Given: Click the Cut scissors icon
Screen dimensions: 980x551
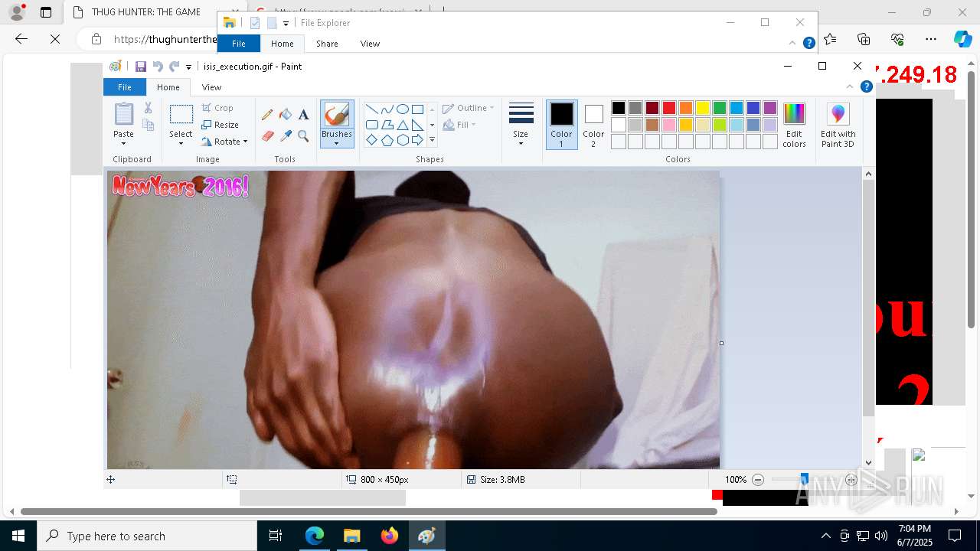Looking at the screenshot, I should click(149, 108).
